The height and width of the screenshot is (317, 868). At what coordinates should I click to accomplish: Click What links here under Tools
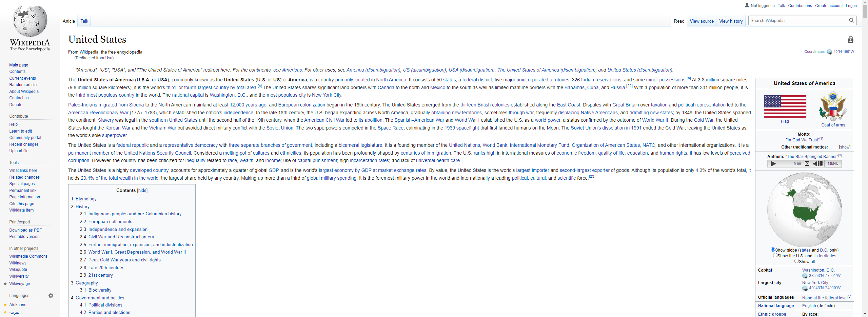[23, 171]
